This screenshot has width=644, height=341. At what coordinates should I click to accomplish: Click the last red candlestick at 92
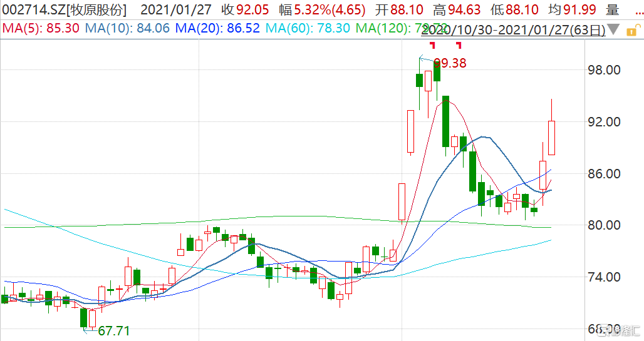(x=551, y=138)
